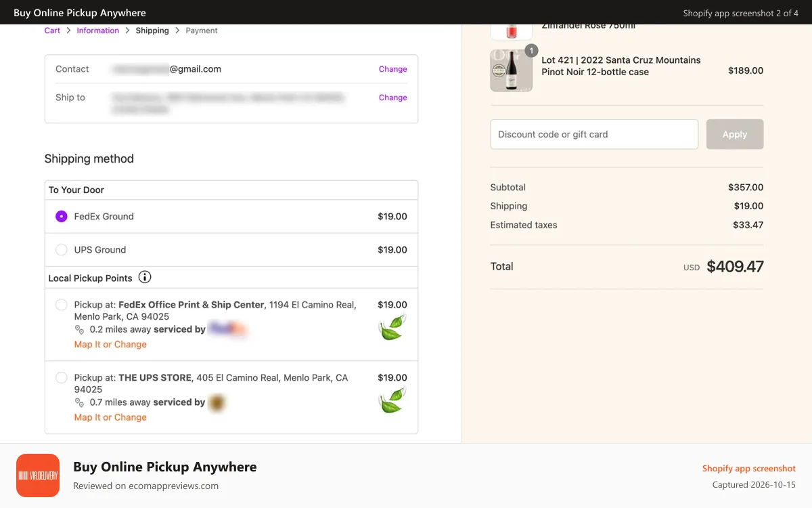Image resolution: width=812 pixels, height=508 pixels.
Task: Click the Shipping breadcrumb step
Action: tap(152, 30)
